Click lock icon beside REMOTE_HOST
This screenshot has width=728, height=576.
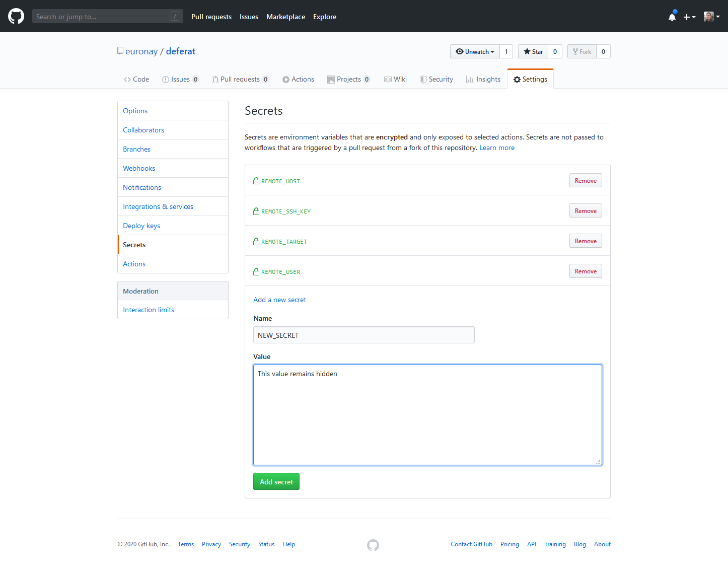[256, 181]
